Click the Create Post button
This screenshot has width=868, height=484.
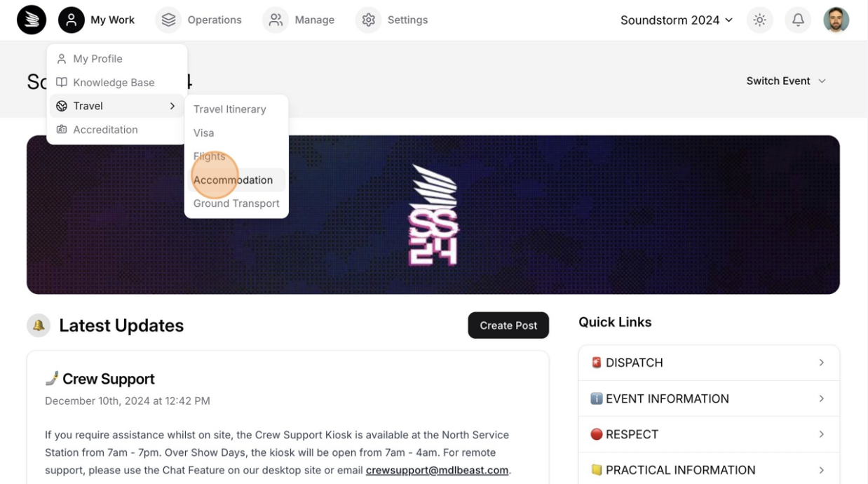508,325
